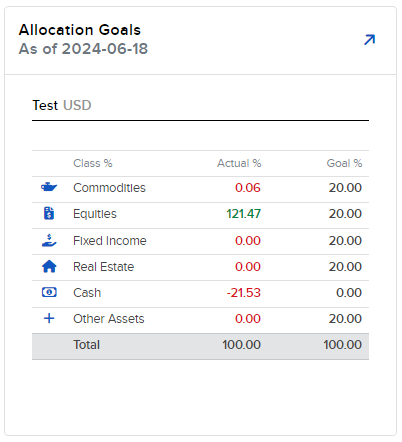402x442 pixels.
Task: Select the Commodities row label
Action: pyautogui.click(x=109, y=188)
